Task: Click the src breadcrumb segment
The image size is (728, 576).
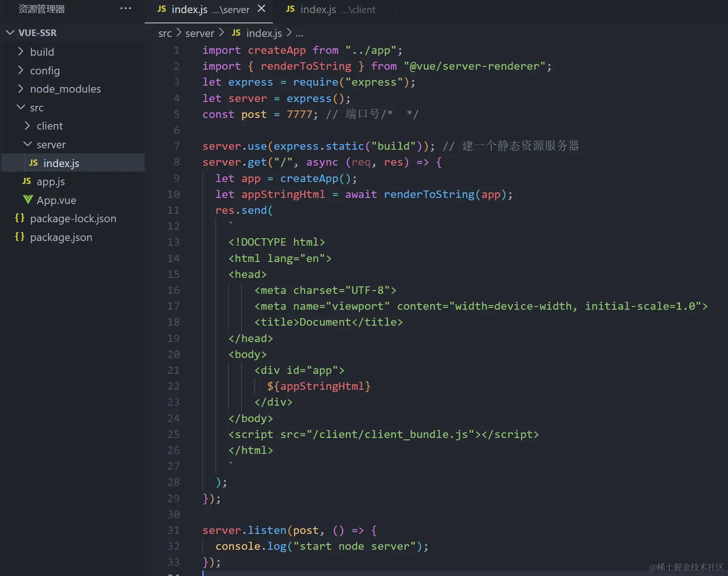Action: [165, 33]
